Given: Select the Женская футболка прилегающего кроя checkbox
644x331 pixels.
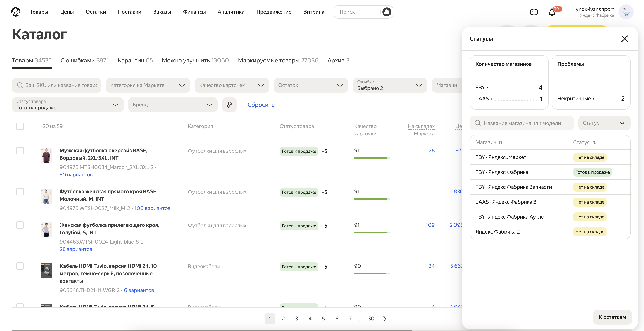Looking at the screenshot, I should [x=20, y=225].
